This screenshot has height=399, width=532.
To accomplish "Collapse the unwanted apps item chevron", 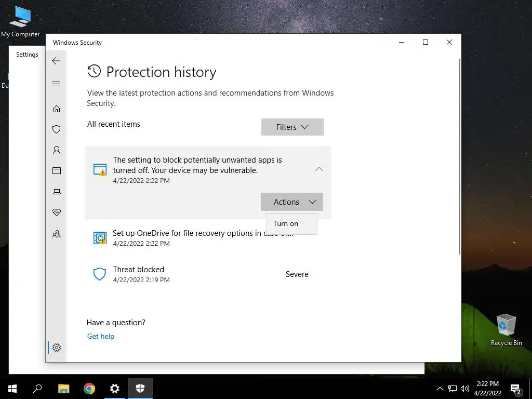I will pyautogui.click(x=319, y=169).
